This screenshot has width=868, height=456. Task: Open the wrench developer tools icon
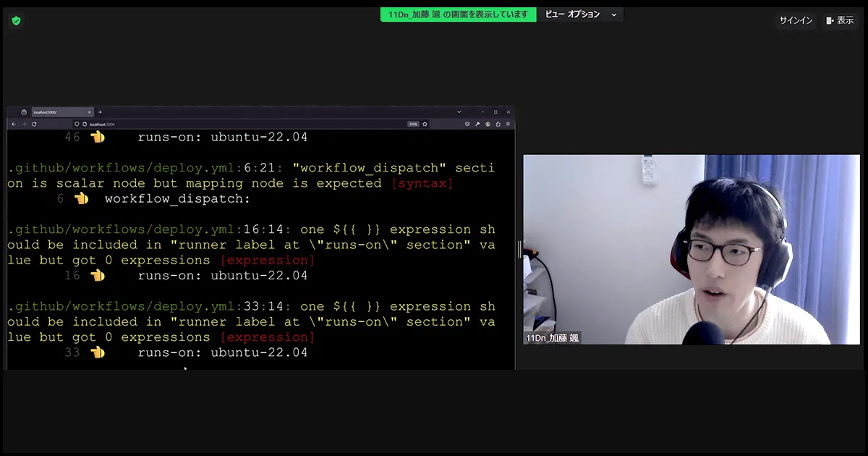[477, 124]
